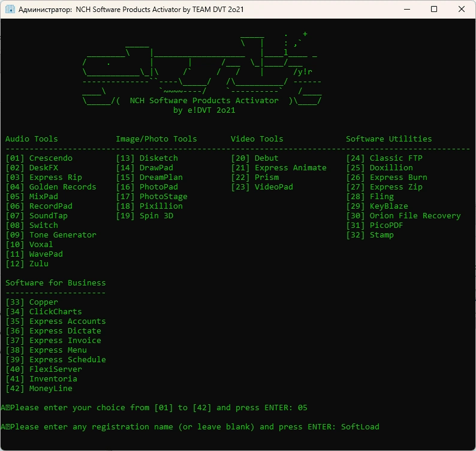Click the '[13] Disketch' entry
Image resolution: width=476 pixels, height=451 pixels.
point(147,158)
